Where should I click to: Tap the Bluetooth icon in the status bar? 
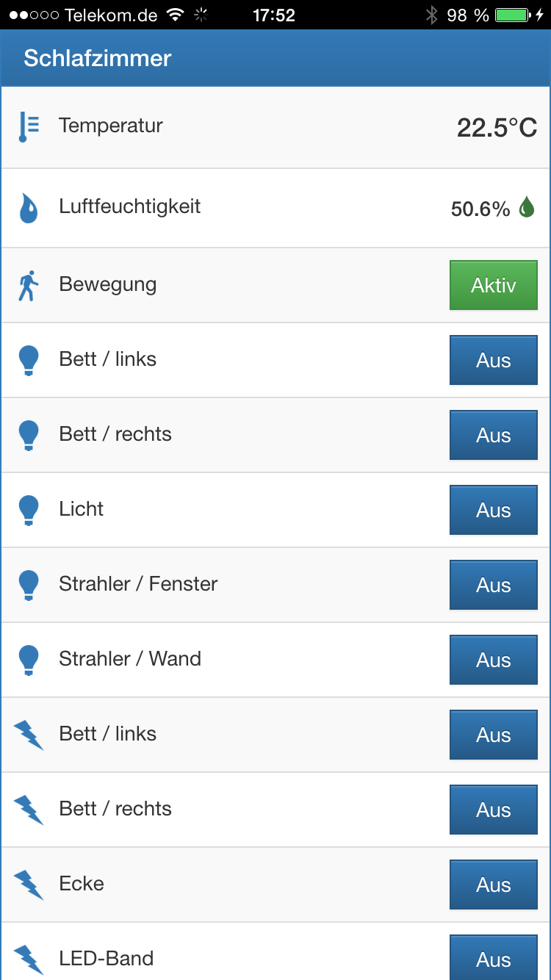(432, 15)
